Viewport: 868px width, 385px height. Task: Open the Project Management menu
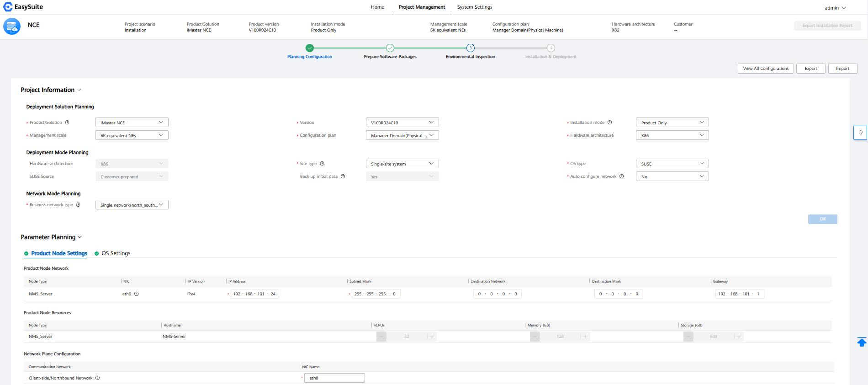(x=422, y=7)
